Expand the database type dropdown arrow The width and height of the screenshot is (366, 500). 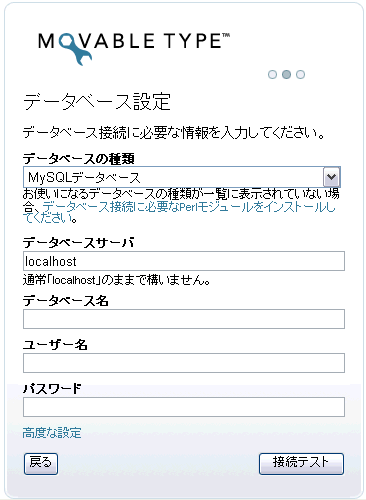tap(331, 177)
